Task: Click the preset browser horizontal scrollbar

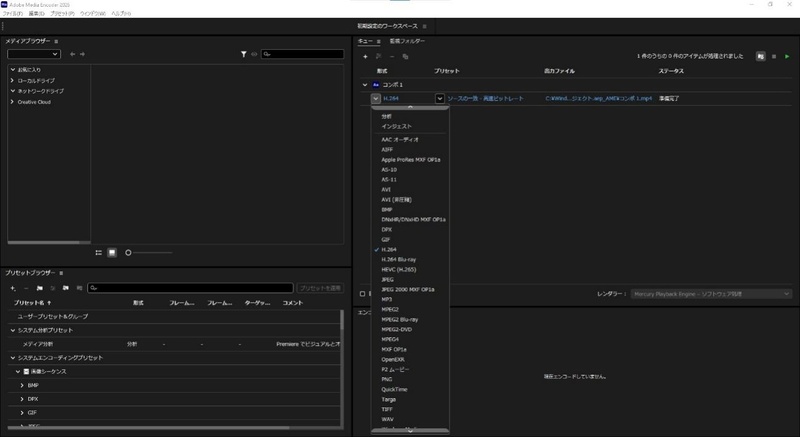Action: (148, 428)
